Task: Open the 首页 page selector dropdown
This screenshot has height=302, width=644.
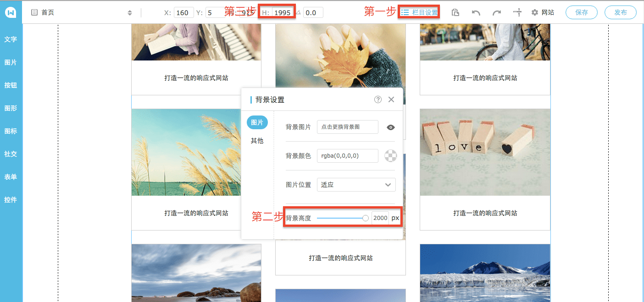Action: click(x=82, y=13)
